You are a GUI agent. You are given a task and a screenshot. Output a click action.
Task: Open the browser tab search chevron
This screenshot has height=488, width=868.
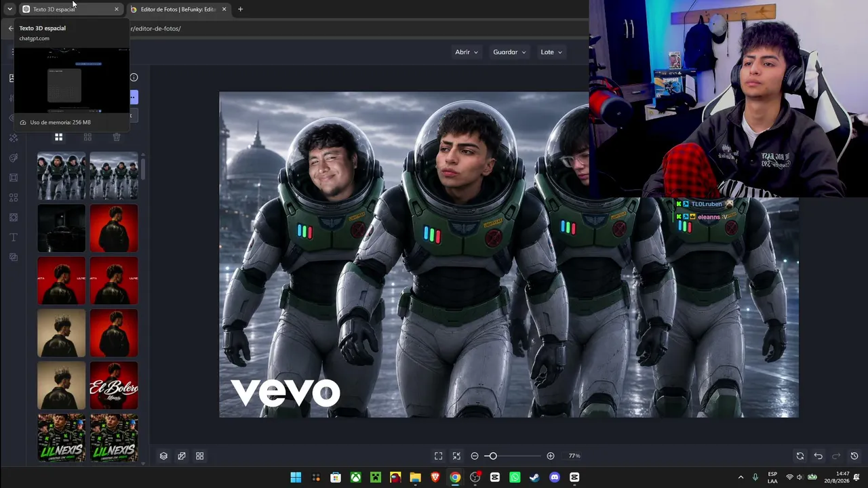point(9,9)
